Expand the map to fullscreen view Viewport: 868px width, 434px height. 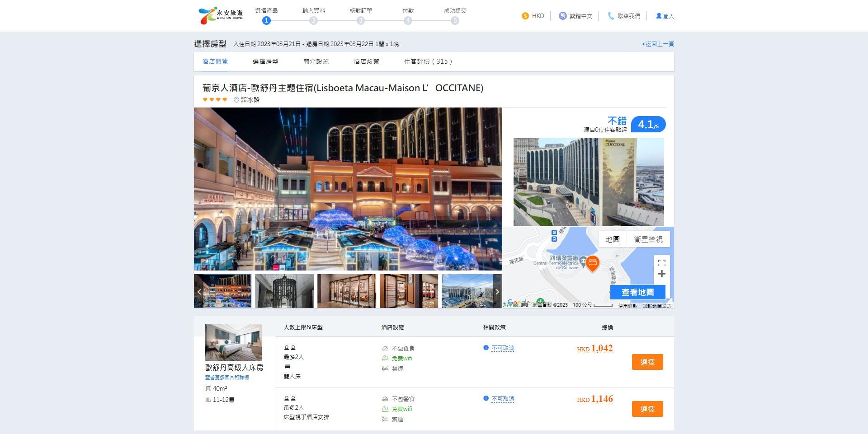pyautogui.click(x=662, y=262)
